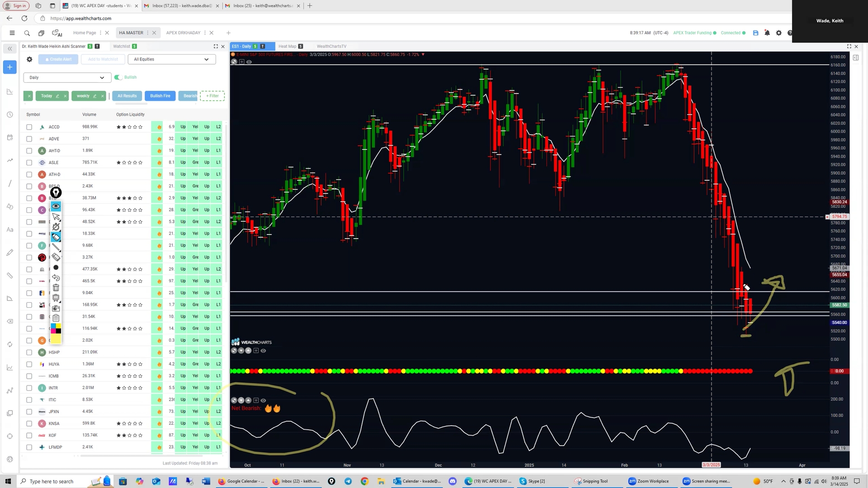This screenshot has height=488, width=868.
Task: Show All Results filter
Action: 127,96
